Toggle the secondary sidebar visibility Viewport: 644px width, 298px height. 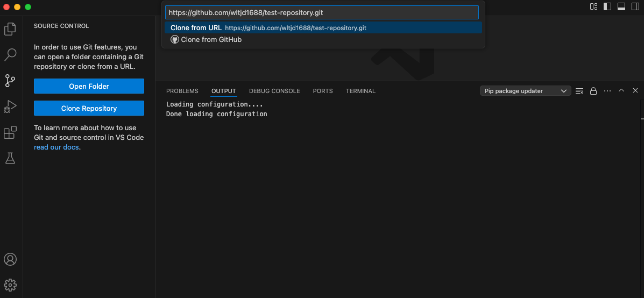coord(635,6)
